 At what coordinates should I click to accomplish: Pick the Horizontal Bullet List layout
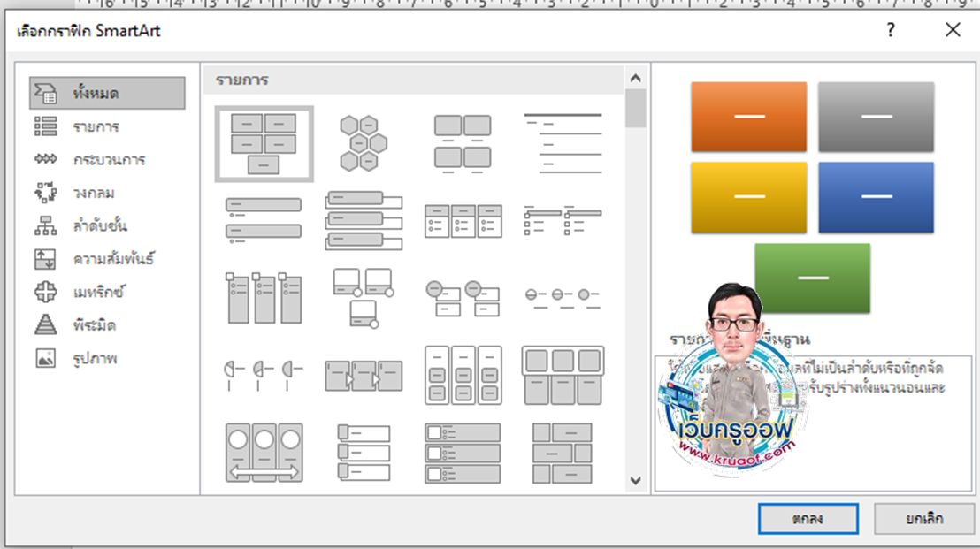tap(463, 219)
